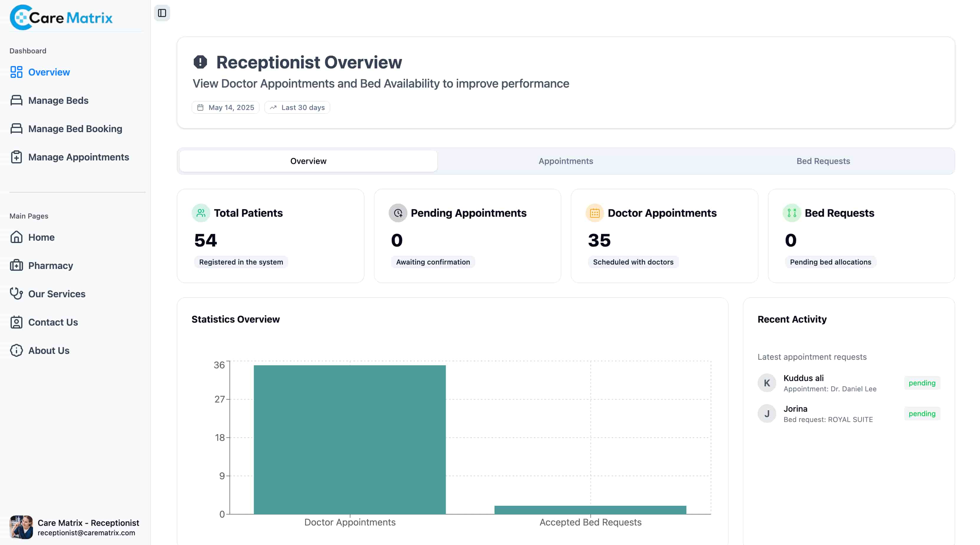Click the Our Services stethoscope icon

pyautogui.click(x=17, y=294)
